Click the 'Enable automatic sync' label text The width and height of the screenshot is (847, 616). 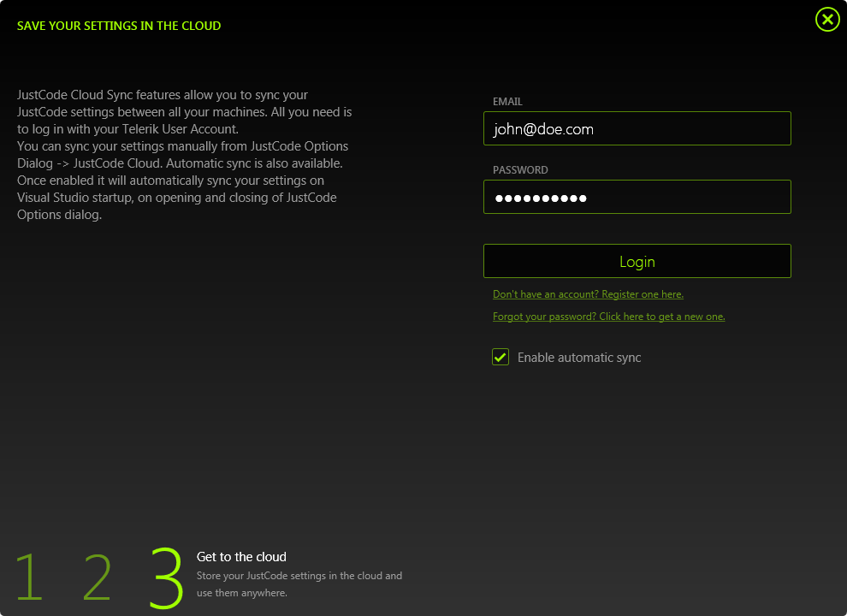tap(579, 357)
